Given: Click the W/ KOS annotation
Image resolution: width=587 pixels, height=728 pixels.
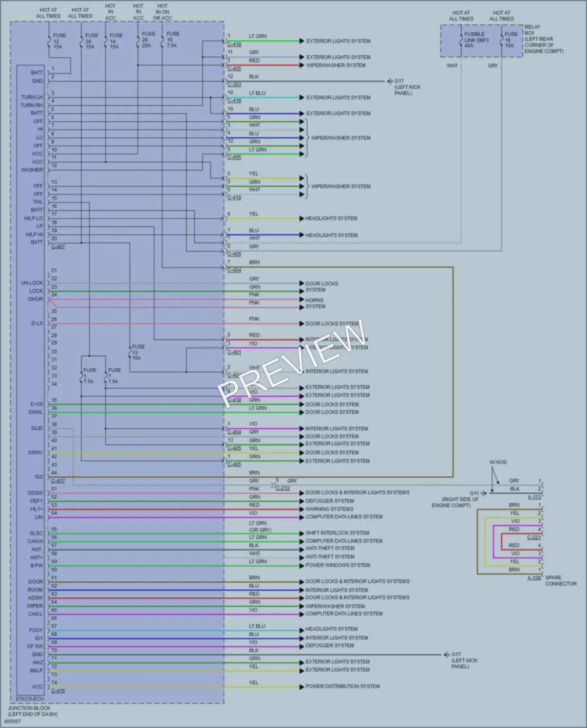Looking at the screenshot, I should pyautogui.click(x=498, y=462).
